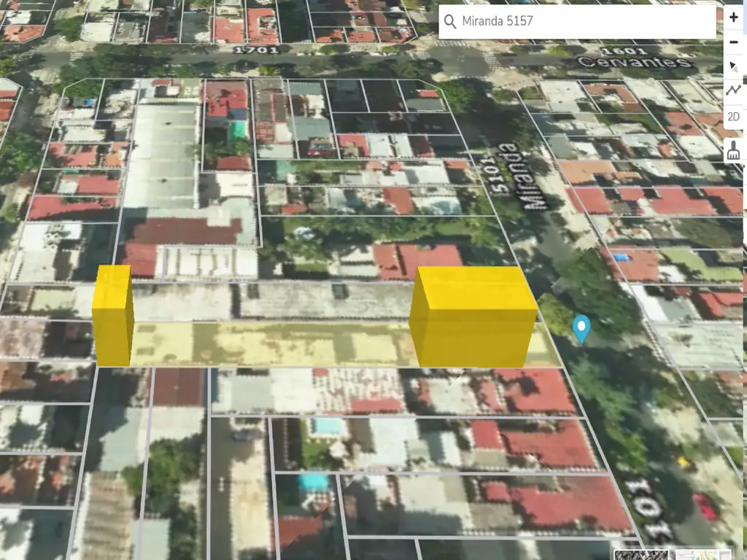Zoom in with the plus button
The image size is (747, 560).
coord(734,17)
